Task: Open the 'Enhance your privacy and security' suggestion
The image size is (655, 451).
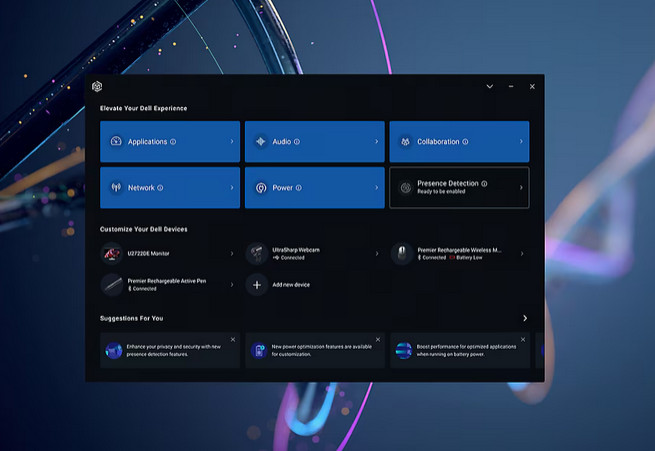Action: coord(170,350)
